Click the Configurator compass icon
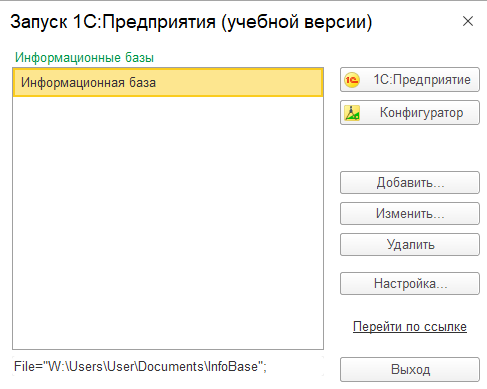 click(x=352, y=113)
